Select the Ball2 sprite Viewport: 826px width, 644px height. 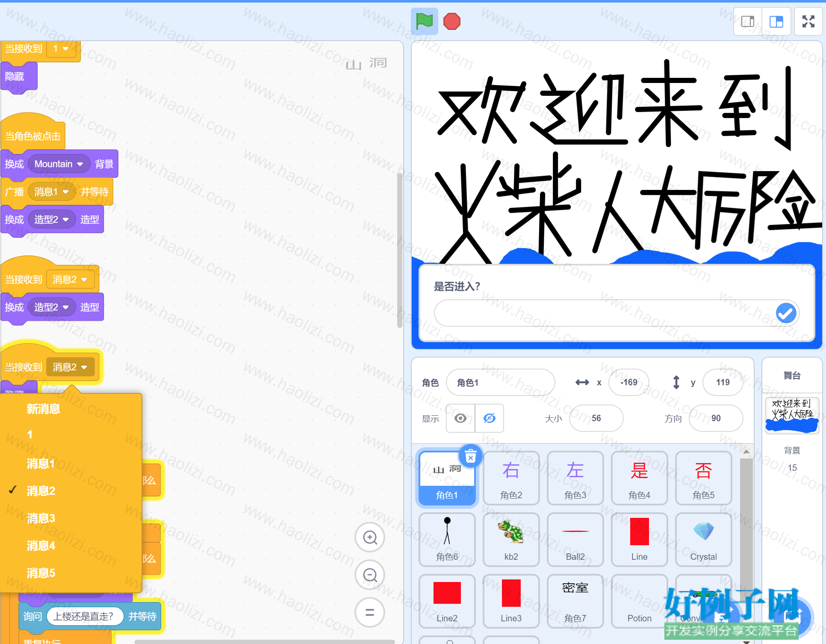(x=575, y=540)
